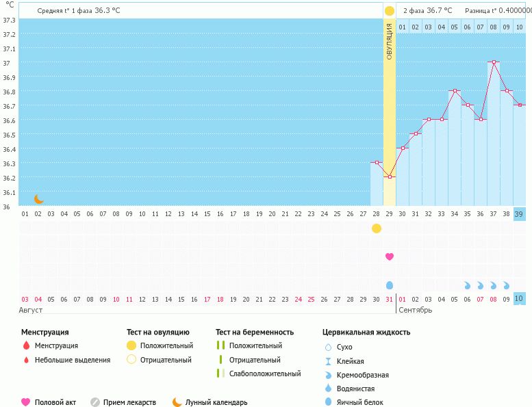The height and width of the screenshot is (407, 532).
Task: Click the Лунный календарь legend moon icon
Action: point(177,402)
